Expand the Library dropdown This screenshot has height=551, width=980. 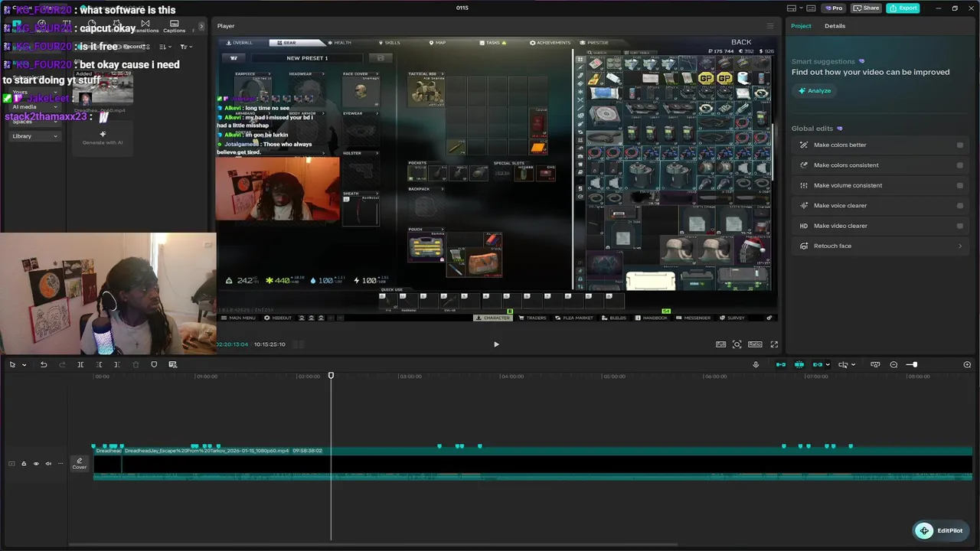pyautogui.click(x=35, y=136)
